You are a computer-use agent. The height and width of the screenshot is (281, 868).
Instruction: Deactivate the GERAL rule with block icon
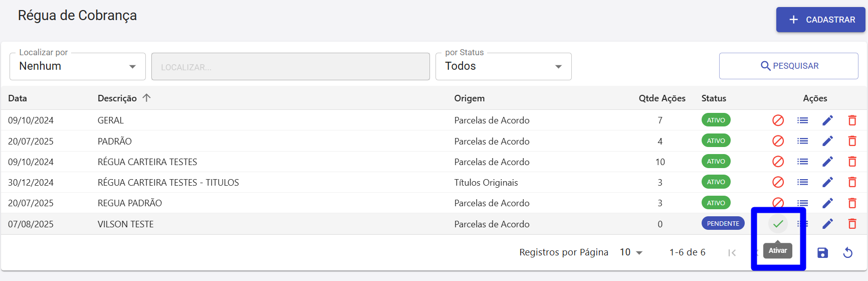[778, 120]
